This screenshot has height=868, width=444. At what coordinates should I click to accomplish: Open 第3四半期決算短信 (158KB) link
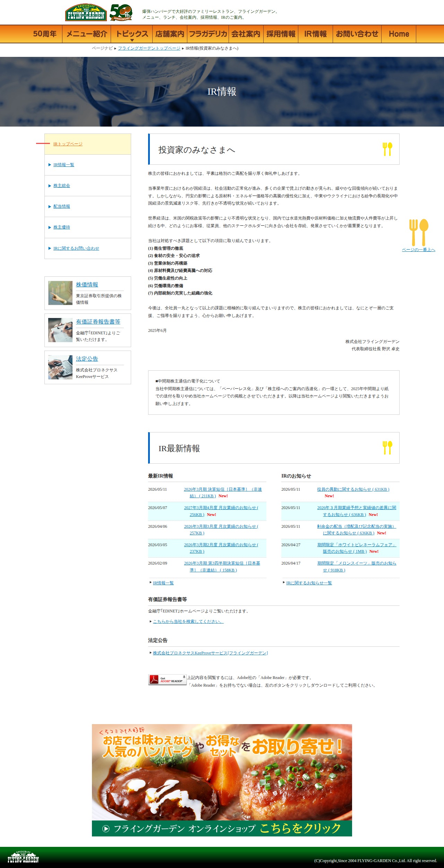tap(222, 567)
